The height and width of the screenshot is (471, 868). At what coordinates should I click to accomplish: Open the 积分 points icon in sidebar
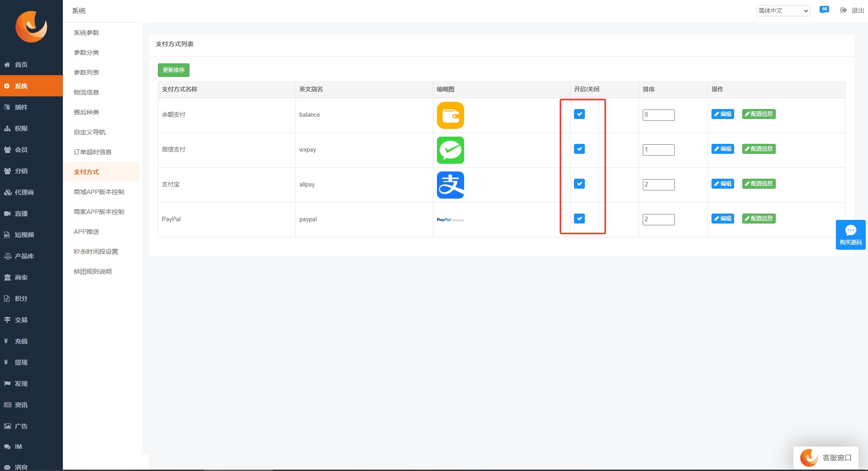pyautogui.click(x=7, y=299)
